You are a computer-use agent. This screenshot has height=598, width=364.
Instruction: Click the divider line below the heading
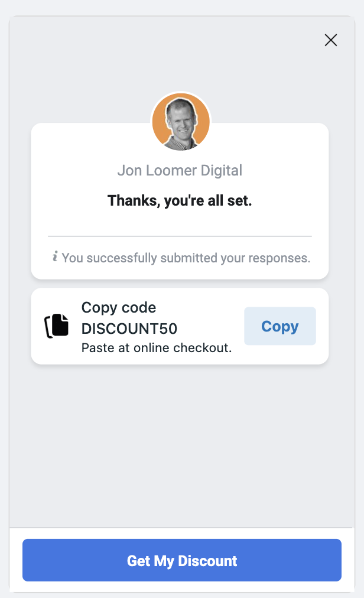click(x=180, y=234)
